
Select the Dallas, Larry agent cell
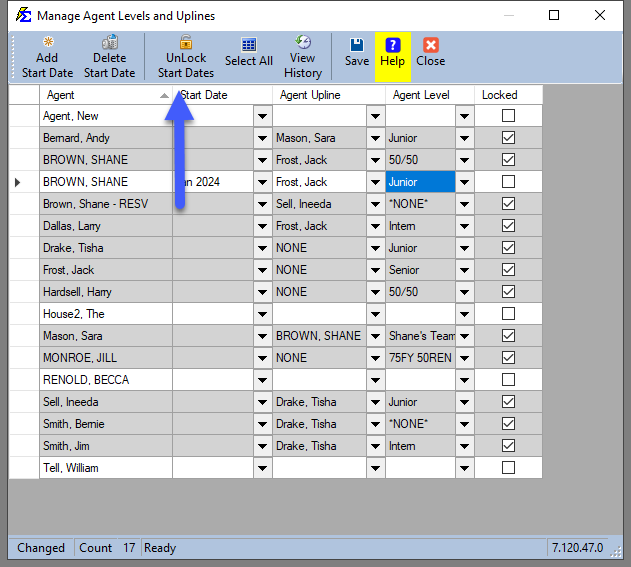pos(105,226)
